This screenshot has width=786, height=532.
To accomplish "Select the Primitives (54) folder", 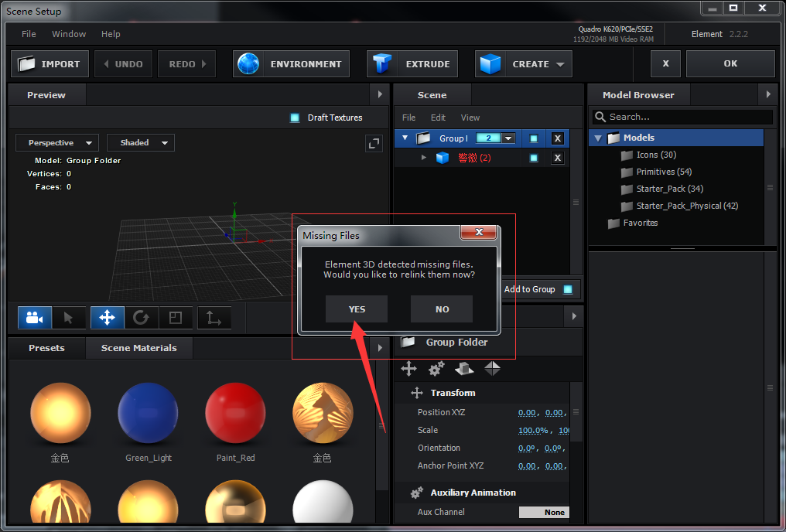I will click(x=656, y=172).
